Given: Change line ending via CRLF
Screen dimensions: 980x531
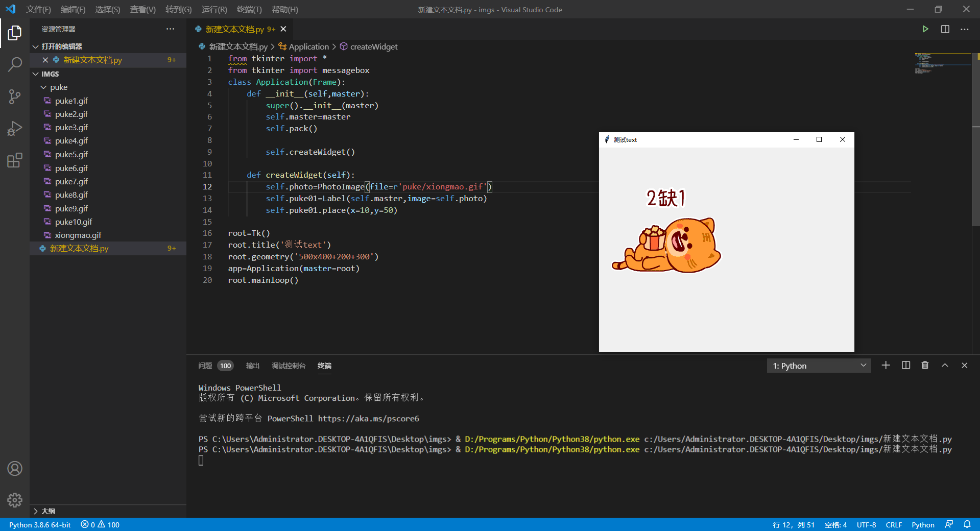Looking at the screenshot, I should pyautogui.click(x=894, y=524).
